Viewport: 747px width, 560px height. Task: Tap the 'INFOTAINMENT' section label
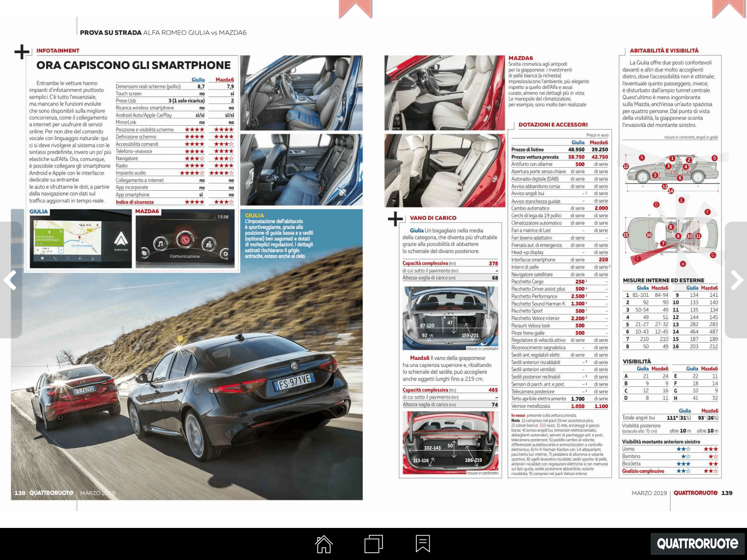click(58, 51)
